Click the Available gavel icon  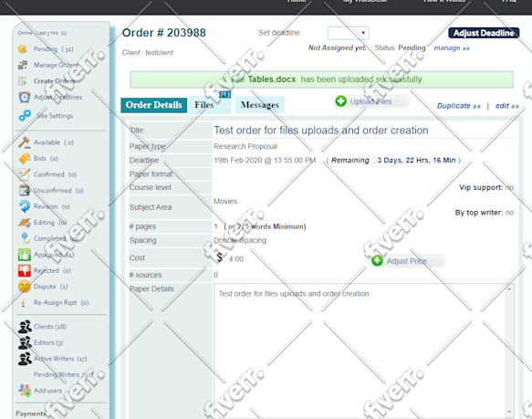24,142
